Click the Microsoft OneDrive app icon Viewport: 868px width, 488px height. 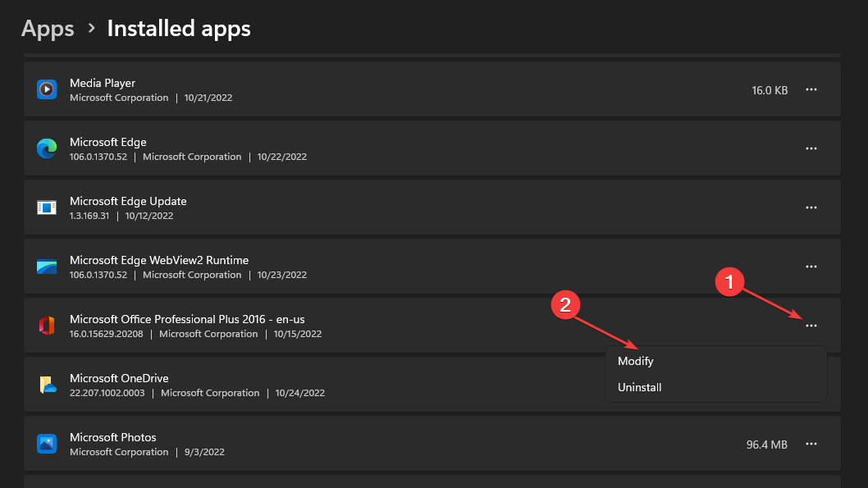48,385
